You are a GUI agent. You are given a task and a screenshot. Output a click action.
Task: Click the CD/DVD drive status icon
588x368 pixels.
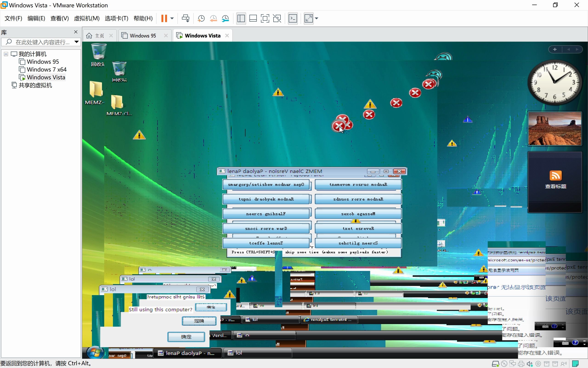[504, 364]
